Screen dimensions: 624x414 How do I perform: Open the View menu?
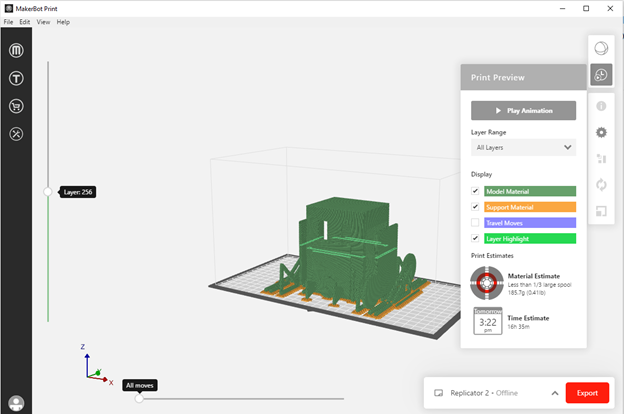coord(43,22)
